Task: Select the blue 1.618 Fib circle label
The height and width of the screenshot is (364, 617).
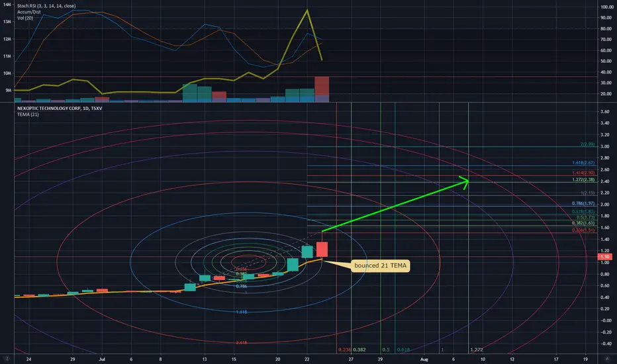Action: click(x=241, y=312)
